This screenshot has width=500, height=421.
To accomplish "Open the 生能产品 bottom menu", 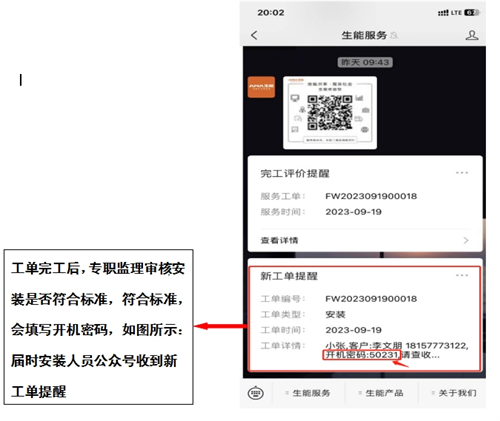I will tap(381, 393).
